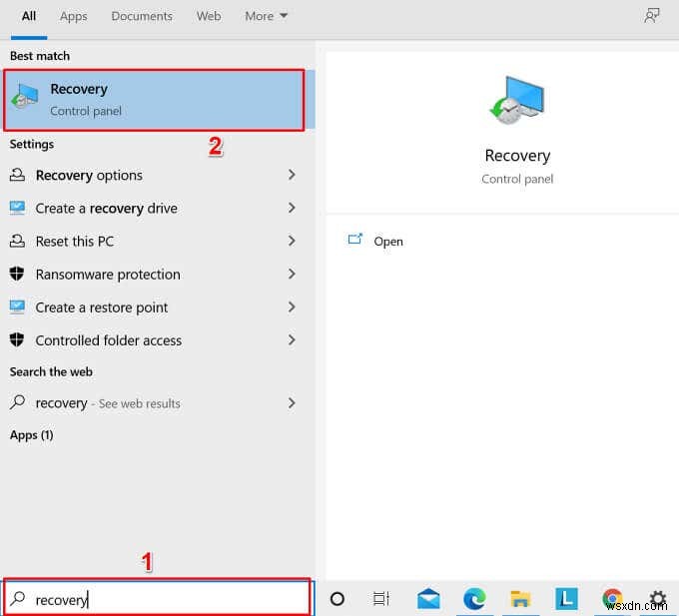Click the Apps (1) section header
Image resolution: width=679 pixels, height=616 pixels.
[32, 435]
